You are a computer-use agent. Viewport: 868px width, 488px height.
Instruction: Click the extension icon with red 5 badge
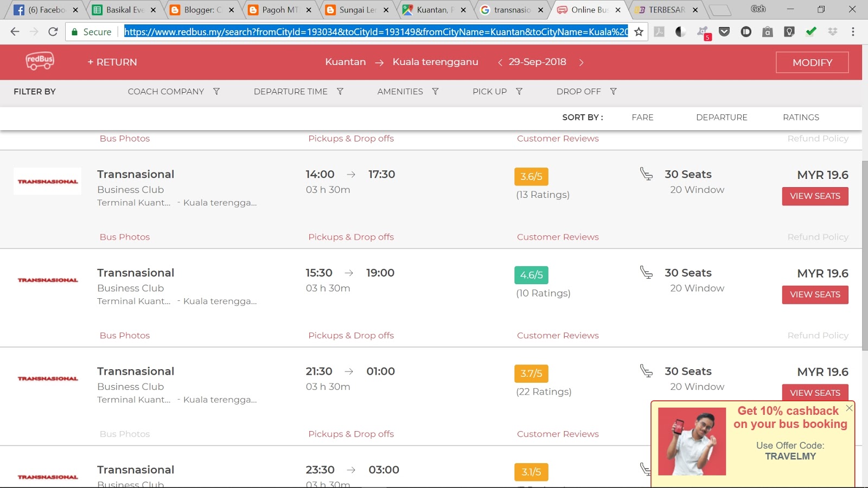704,33
